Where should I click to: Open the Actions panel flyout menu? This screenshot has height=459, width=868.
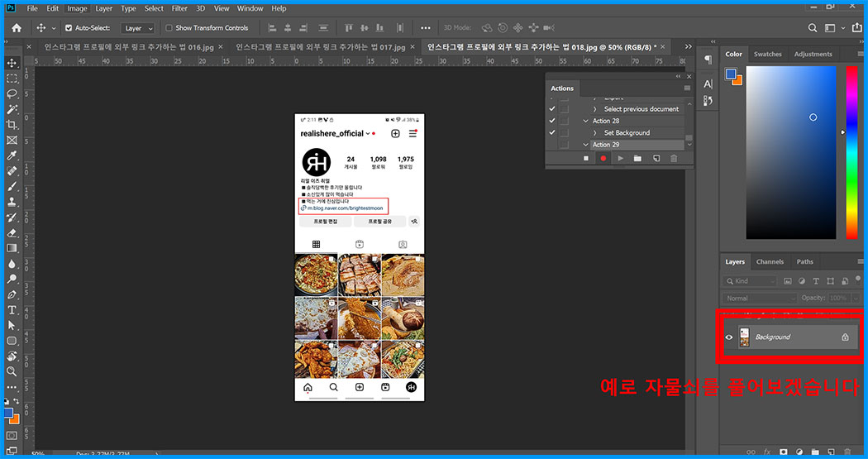click(687, 88)
